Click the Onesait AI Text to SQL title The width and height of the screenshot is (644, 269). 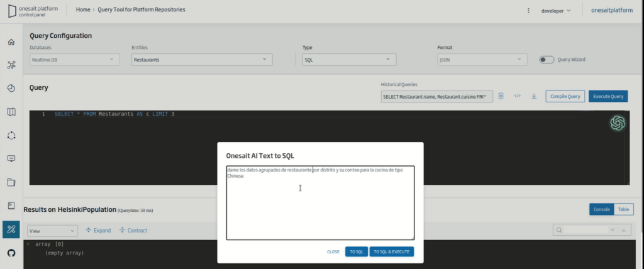click(260, 156)
